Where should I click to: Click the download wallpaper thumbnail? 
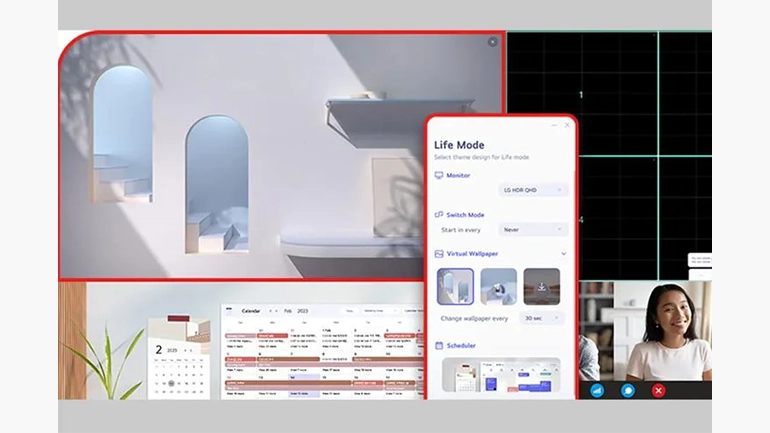point(541,286)
